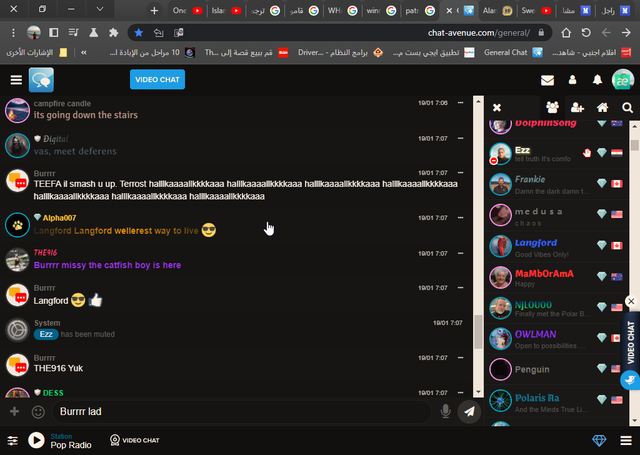The image size is (640, 455).
Task: Open the diamond premium icon at bottom
Action: tap(599, 440)
